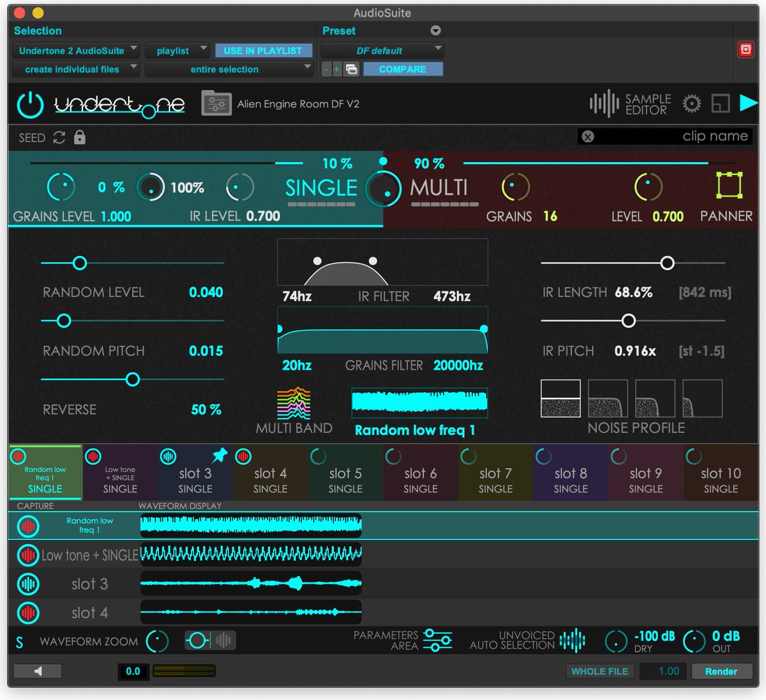Click the Dry level knob
Screen dimensions: 766x700
coord(616,641)
